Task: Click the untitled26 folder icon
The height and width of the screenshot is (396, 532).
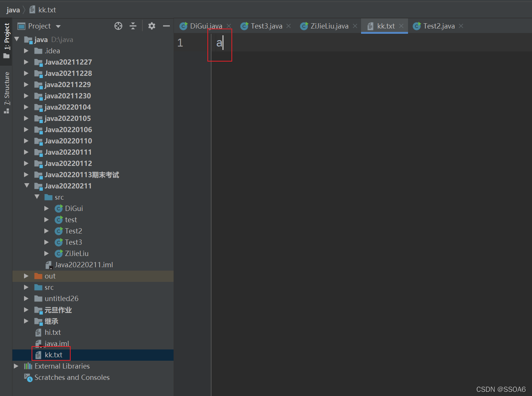Action: (38, 298)
